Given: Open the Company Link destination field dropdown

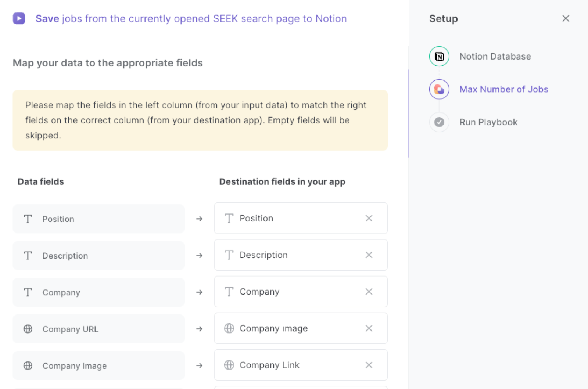Looking at the screenshot, I should (301, 365).
